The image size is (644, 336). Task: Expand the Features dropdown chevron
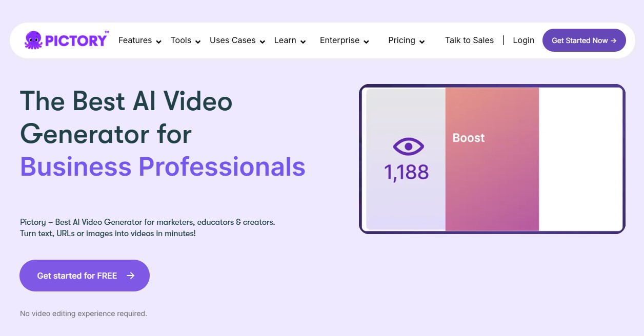(159, 42)
